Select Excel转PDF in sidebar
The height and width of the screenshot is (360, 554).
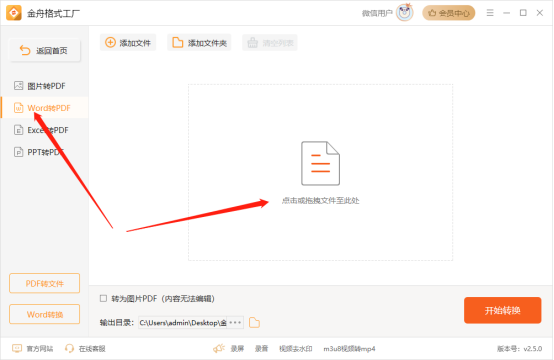click(x=45, y=130)
